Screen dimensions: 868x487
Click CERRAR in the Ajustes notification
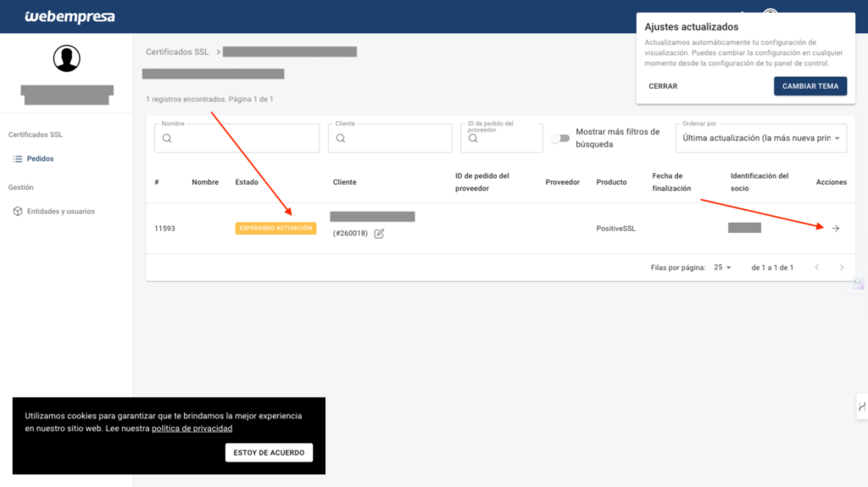pyautogui.click(x=663, y=86)
